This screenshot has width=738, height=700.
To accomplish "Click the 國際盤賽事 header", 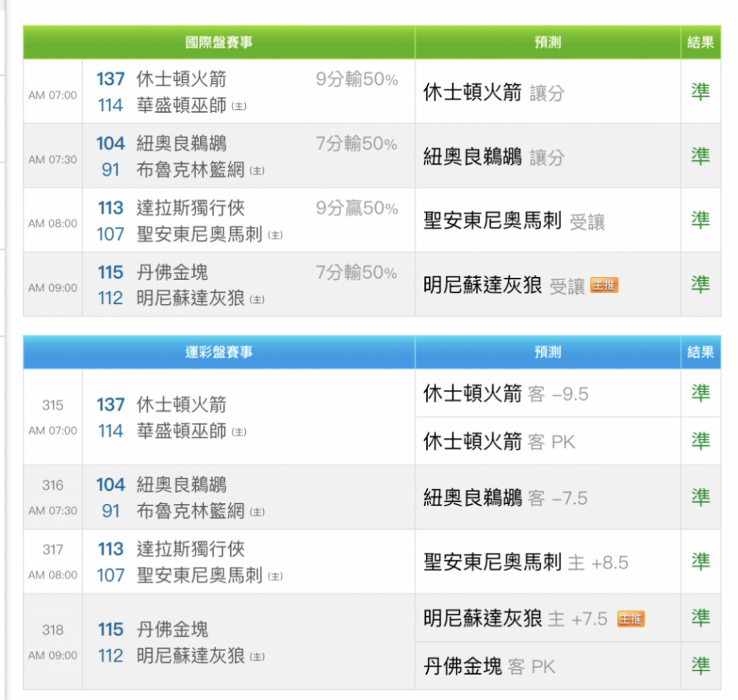I will pos(219,42).
